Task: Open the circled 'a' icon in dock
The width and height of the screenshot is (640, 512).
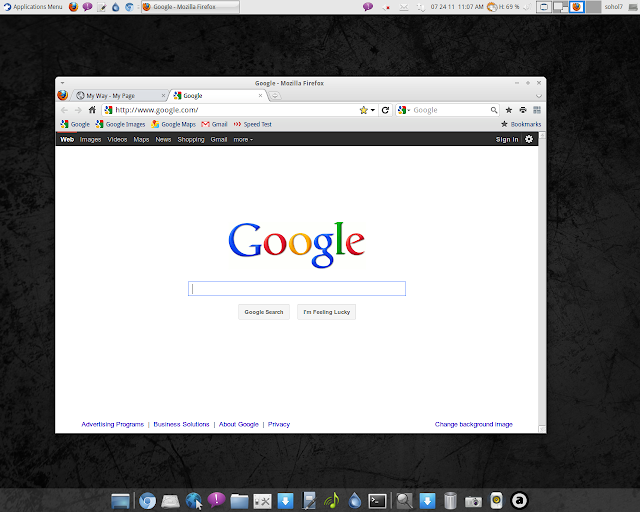Action: click(x=519, y=501)
